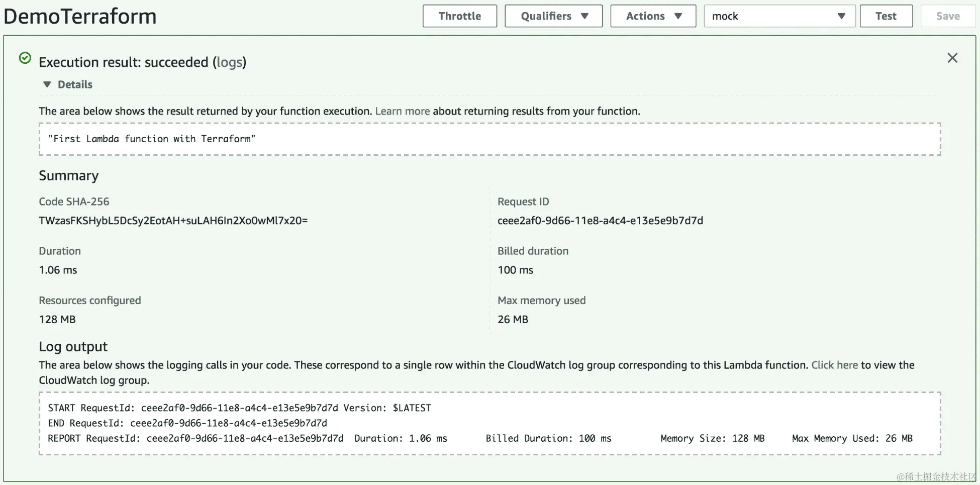Collapse the Details section triangle
Screen dimensions: 980x485
click(x=47, y=84)
